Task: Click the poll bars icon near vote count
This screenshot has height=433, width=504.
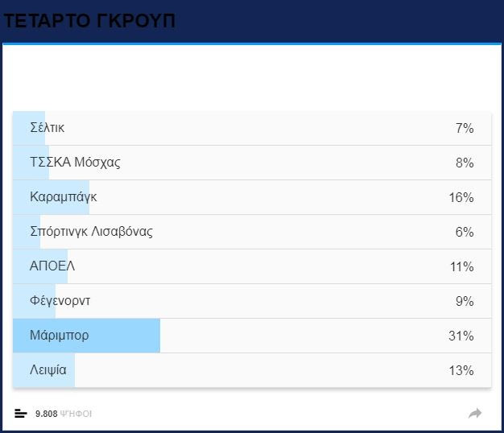Action: pyautogui.click(x=21, y=414)
